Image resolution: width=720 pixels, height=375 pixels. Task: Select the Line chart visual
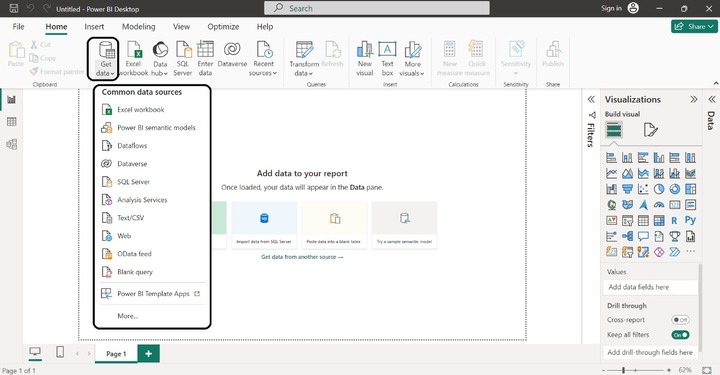612,174
